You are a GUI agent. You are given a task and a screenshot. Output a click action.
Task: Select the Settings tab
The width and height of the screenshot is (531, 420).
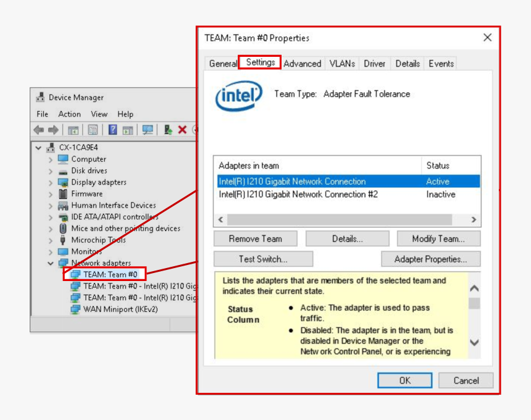(260, 62)
